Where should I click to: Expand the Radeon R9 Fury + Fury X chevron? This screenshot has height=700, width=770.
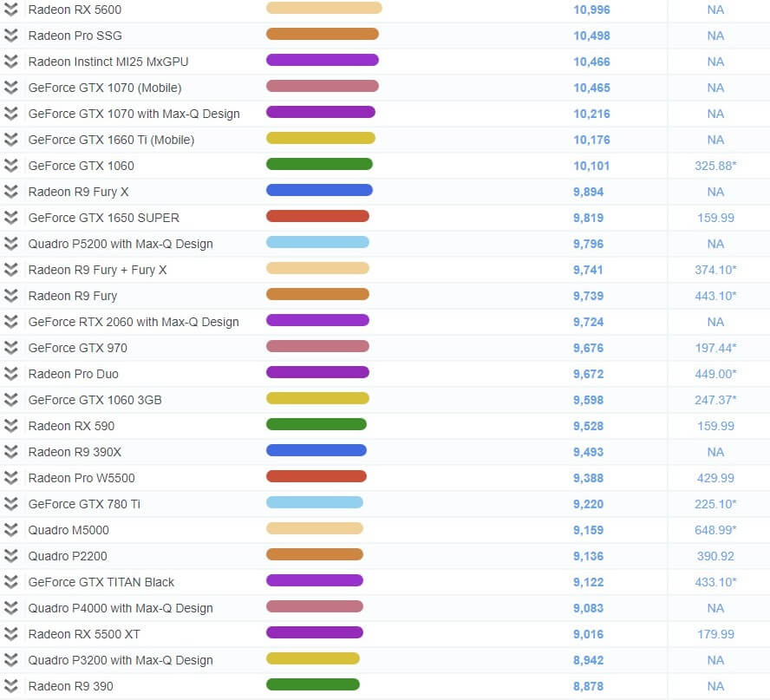coord(10,270)
